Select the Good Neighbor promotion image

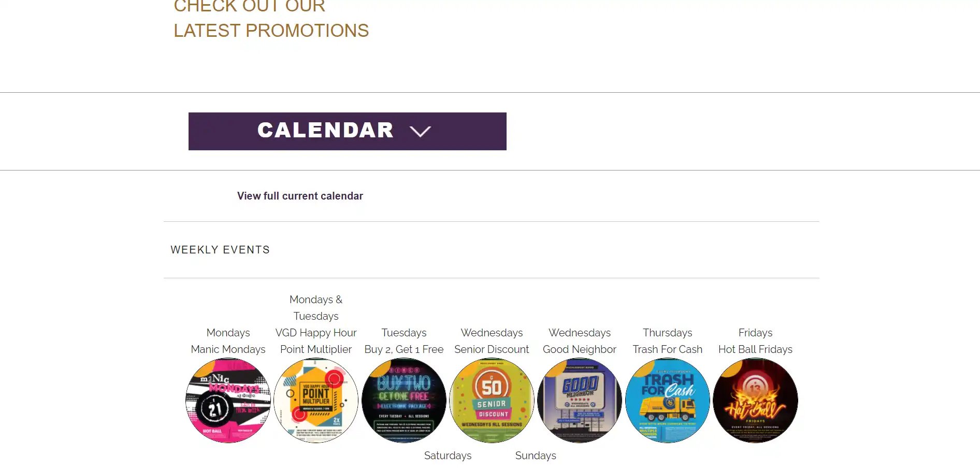click(x=580, y=400)
